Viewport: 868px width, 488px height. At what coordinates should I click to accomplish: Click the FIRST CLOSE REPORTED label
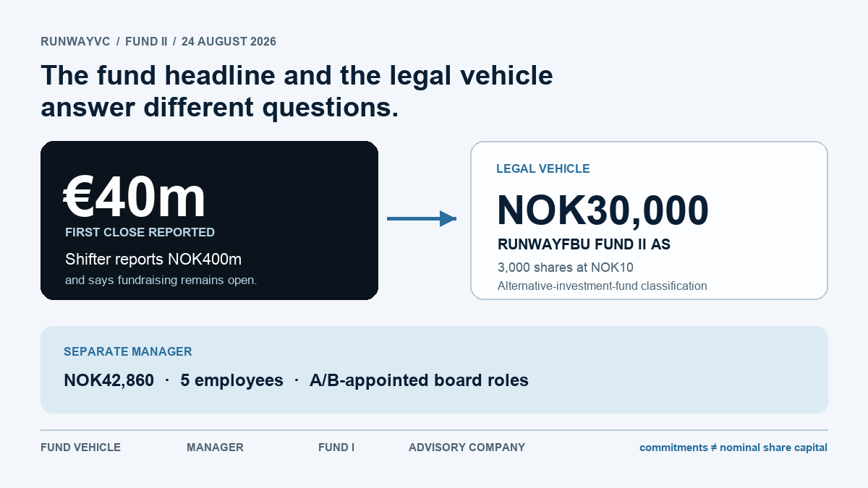pos(140,232)
